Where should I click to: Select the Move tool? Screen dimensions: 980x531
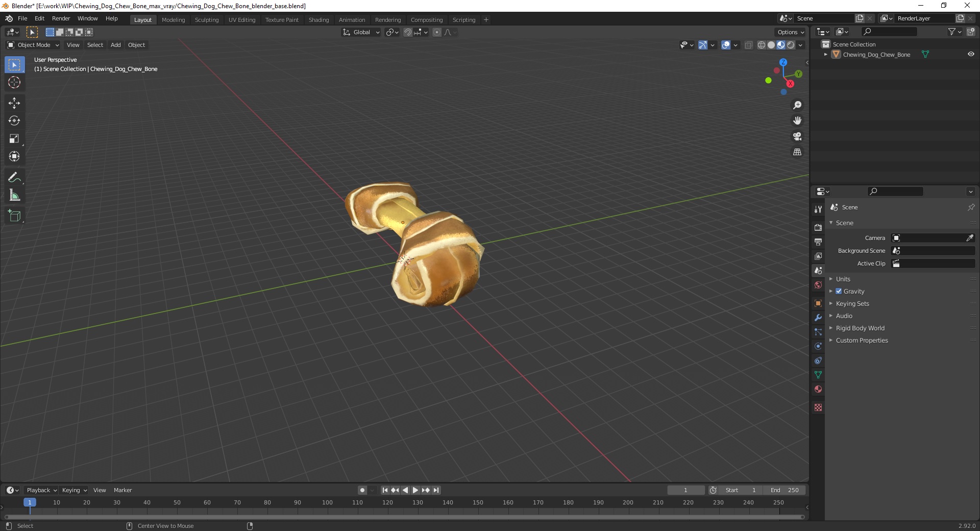14,103
